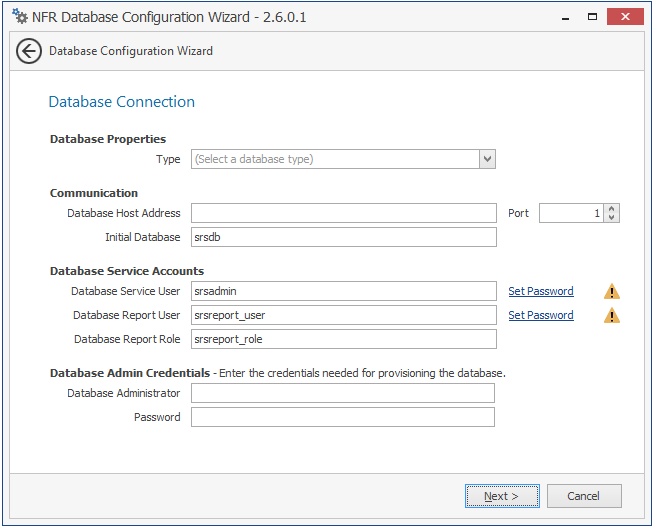Click the gear icon in title bar
Viewport: 654px width, 528px height.
19,16
